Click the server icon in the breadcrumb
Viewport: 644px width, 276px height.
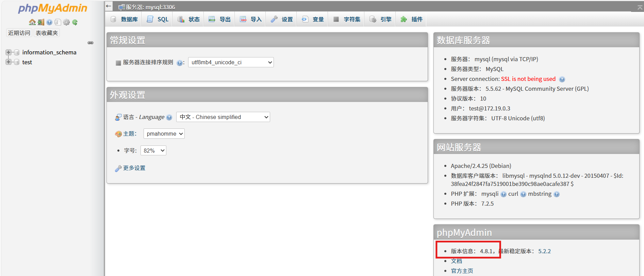pyautogui.click(x=121, y=7)
